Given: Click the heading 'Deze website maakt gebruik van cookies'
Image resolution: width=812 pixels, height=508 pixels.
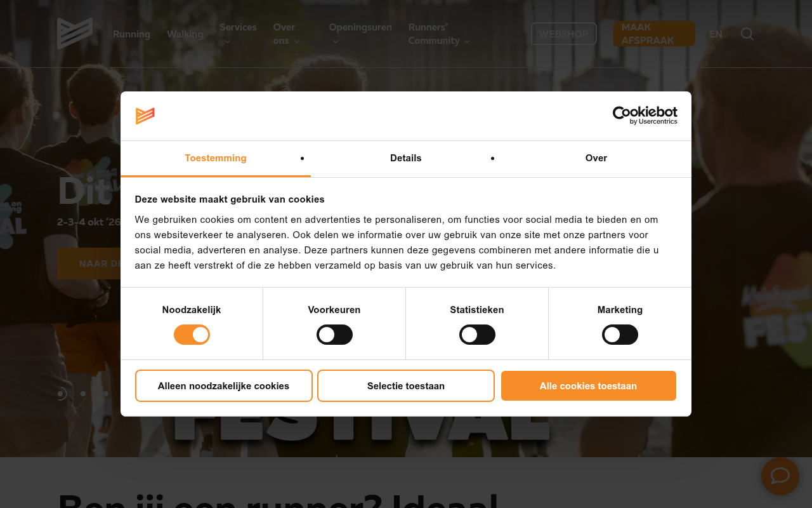Looking at the screenshot, I should (230, 199).
